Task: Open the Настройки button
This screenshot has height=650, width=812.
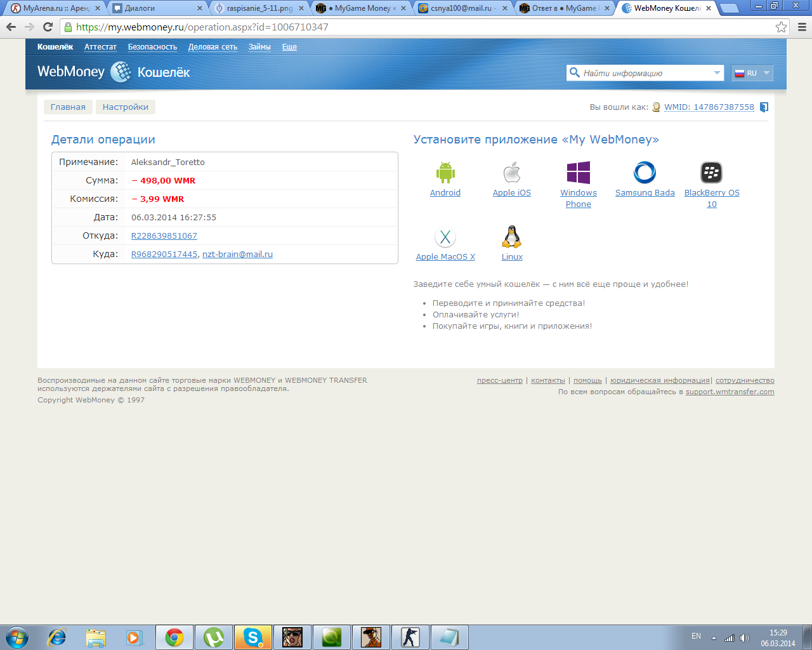Action: coord(126,107)
